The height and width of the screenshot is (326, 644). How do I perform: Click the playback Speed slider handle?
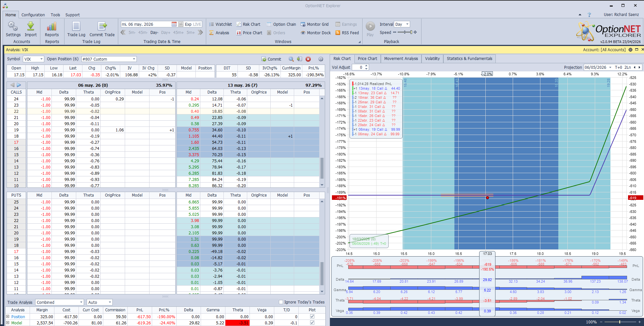coord(411,32)
